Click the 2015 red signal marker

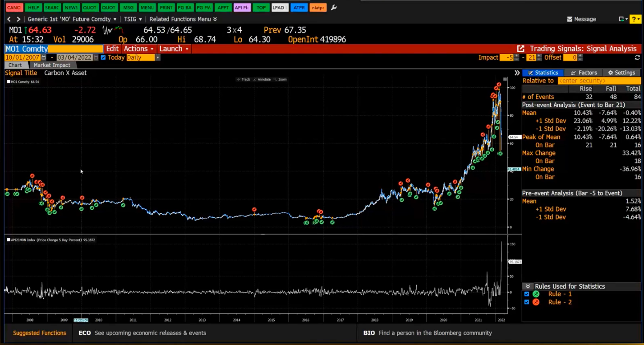(254, 210)
